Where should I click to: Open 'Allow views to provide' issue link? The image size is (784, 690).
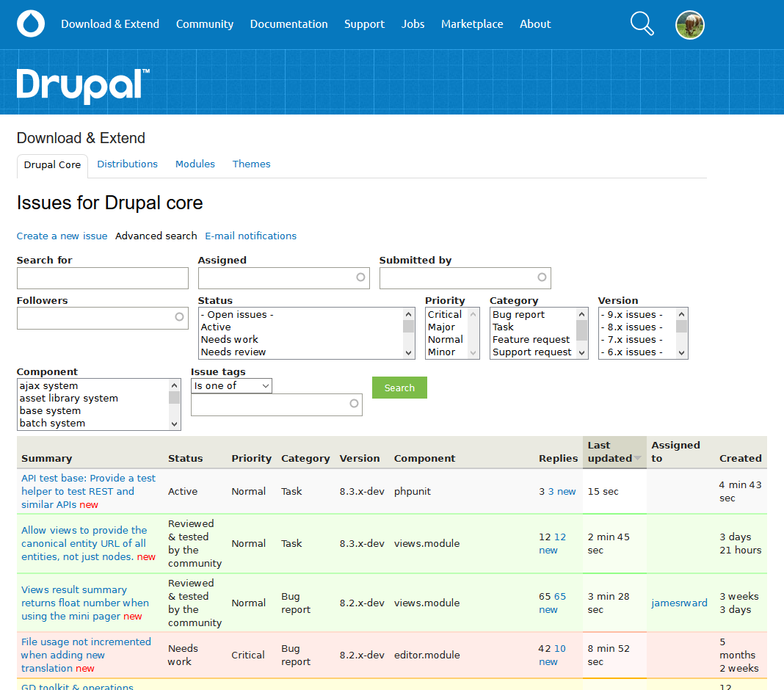click(84, 543)
